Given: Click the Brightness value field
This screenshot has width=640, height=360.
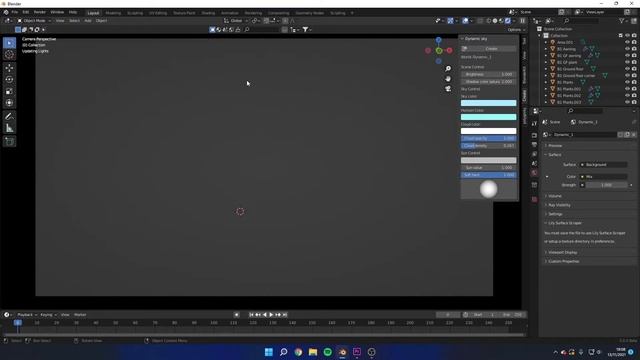Looking at the screenshot, I should pyautogui.click(x=489, y=74).
